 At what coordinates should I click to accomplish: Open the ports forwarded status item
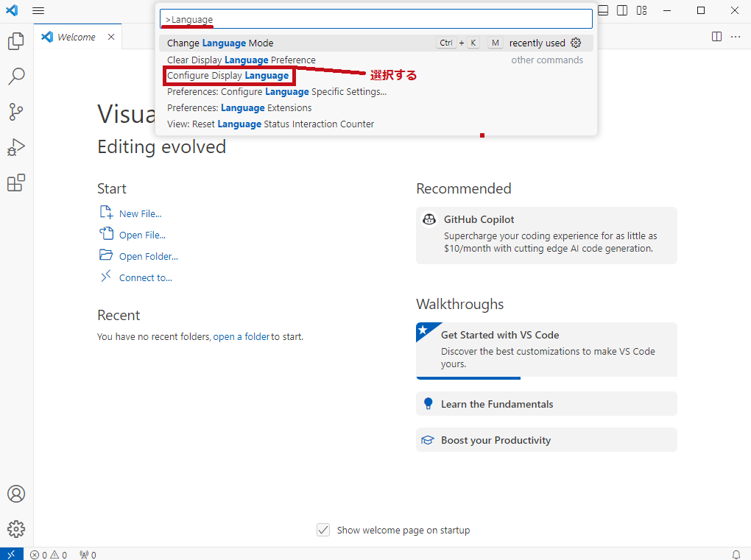88,555
